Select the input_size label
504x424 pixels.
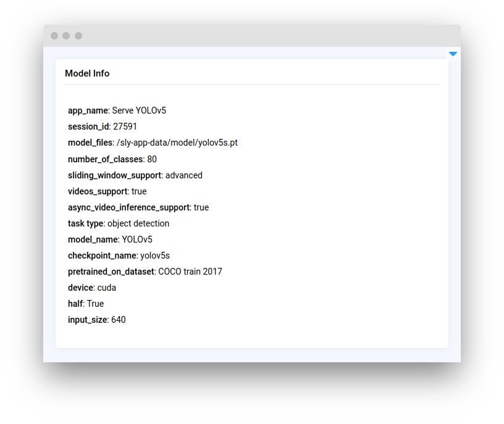coord(88,320)
